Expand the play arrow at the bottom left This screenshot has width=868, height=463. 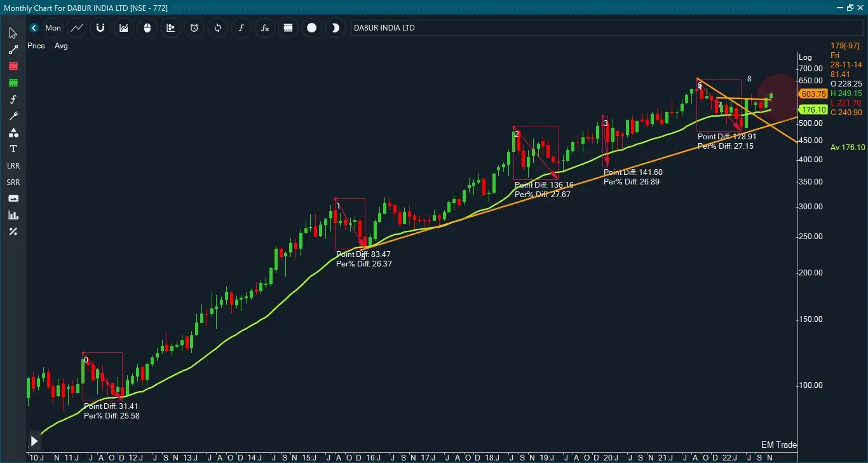(x=34, y=441)
